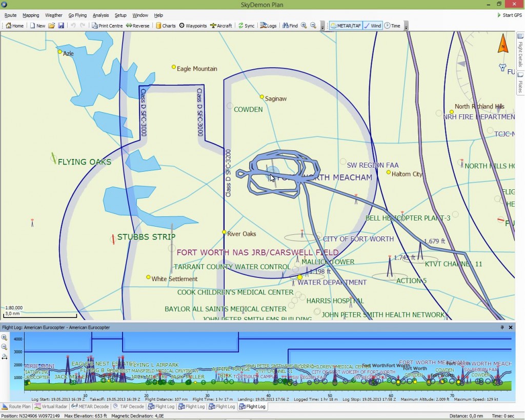This screenshot has height=420, width=525.
Task: Toggle the Time overlay button
Action: tap(392, 26)
